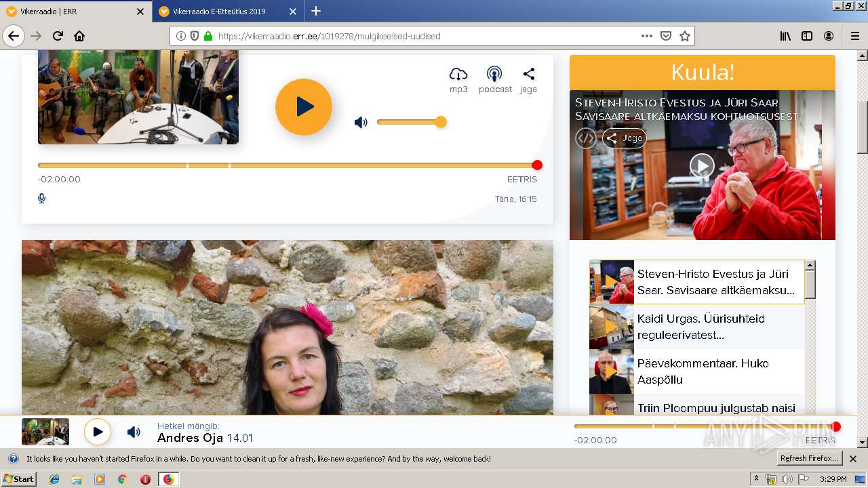Click the Jaga share button on video
The height and width of the screenshot is (488, 868).
click(x=625, y=138)
